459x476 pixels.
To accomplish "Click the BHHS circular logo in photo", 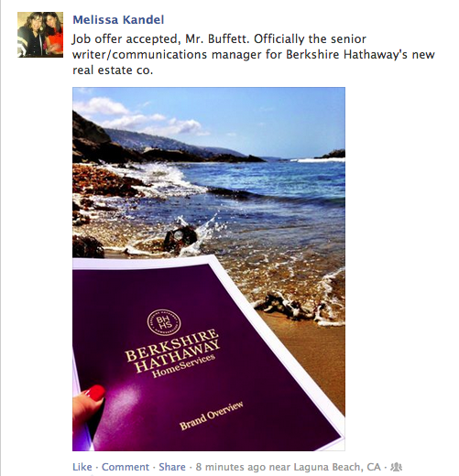I will 164,322.
